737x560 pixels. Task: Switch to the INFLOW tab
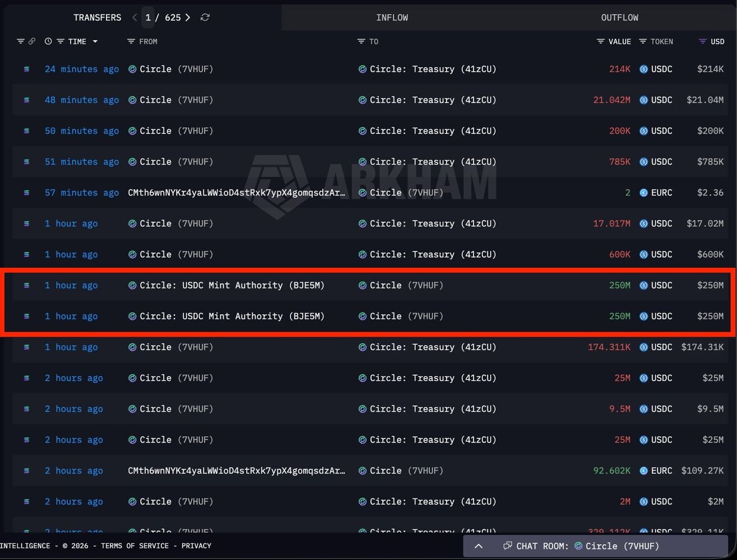point(392,17)
